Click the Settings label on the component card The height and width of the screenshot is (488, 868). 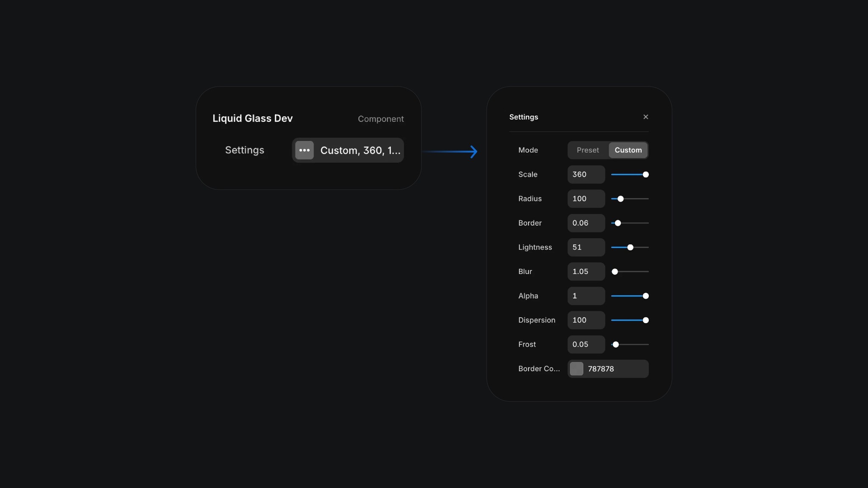pos(245,150)
